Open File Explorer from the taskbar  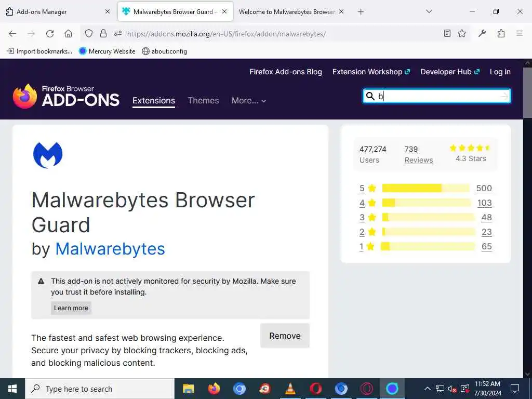click(188, 389)
